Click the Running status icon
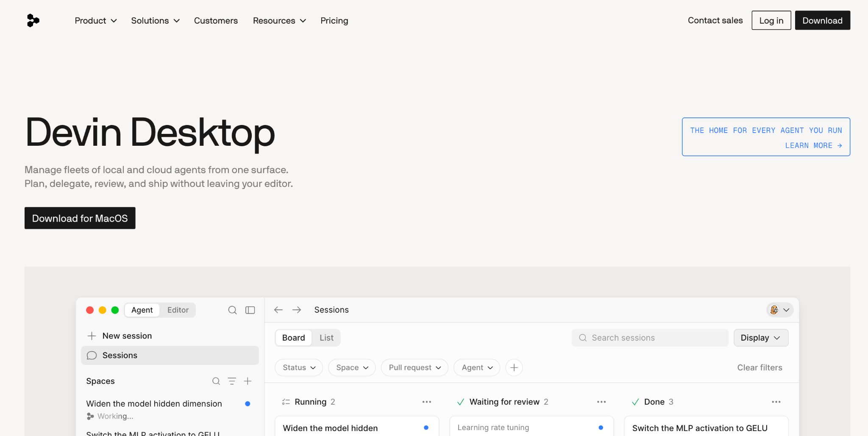Image resolution: width=868 pixels, height=436 pixels. tap(286, 402)
